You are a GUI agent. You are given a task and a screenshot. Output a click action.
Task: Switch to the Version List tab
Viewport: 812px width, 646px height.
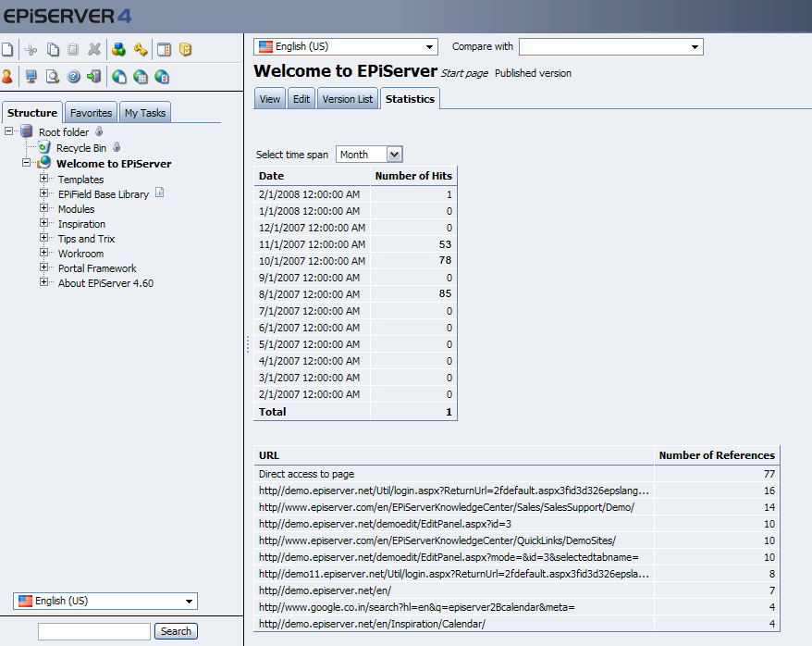[x=347, y=99]
